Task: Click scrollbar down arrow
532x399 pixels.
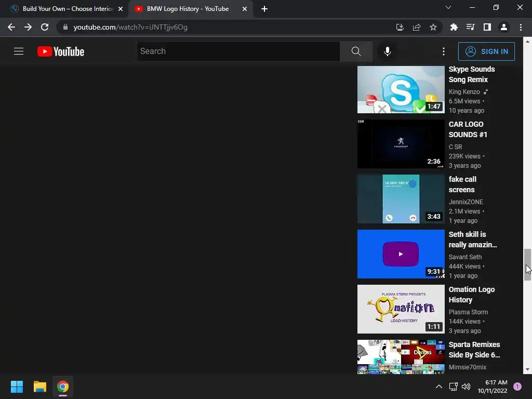Action: coord(527,369)
